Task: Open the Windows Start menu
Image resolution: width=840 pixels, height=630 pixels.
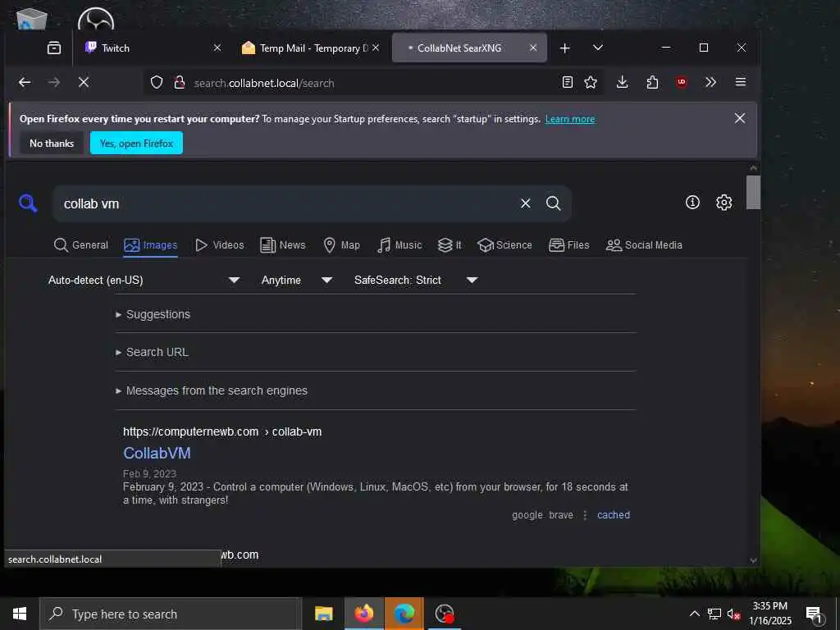Action: coord(20,614)
